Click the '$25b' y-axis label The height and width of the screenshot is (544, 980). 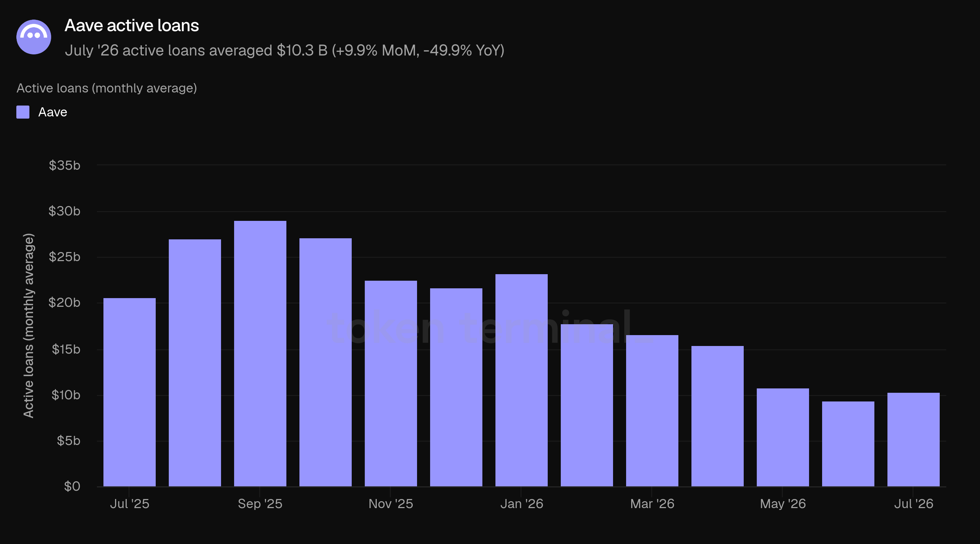65,257
